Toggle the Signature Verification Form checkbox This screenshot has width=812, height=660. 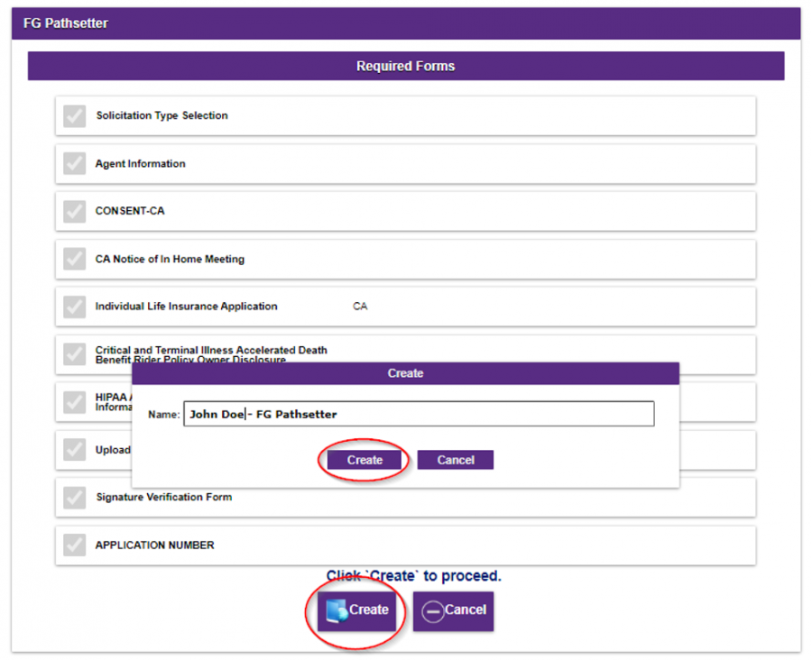74,497
